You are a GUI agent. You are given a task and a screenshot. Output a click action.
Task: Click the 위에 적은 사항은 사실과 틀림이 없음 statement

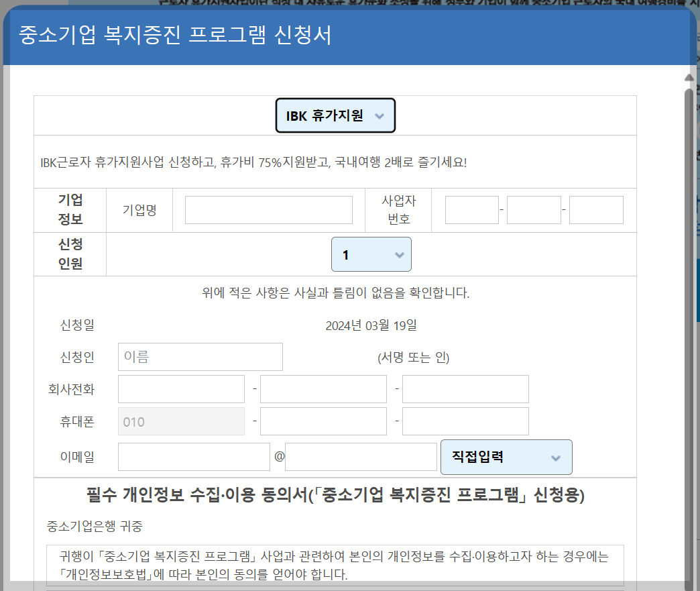point(336,293)
